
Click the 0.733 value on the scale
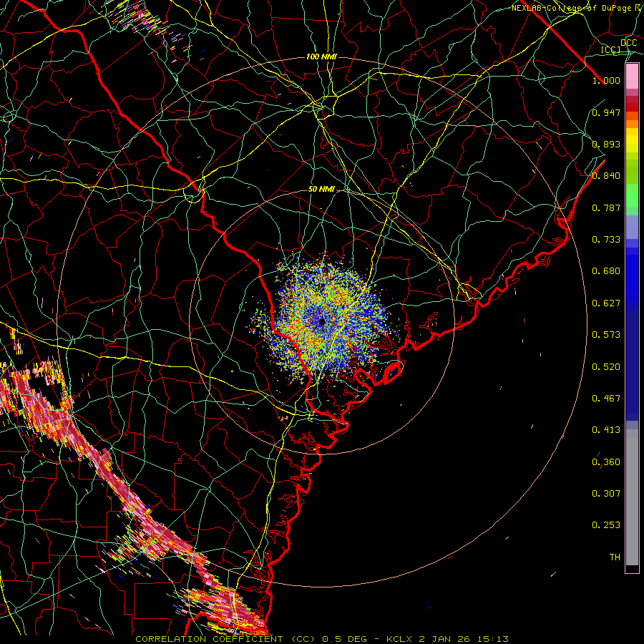606,240
